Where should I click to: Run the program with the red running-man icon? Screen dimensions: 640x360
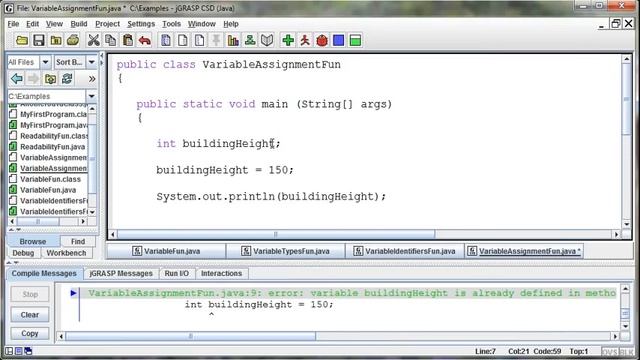coord(305,40)
